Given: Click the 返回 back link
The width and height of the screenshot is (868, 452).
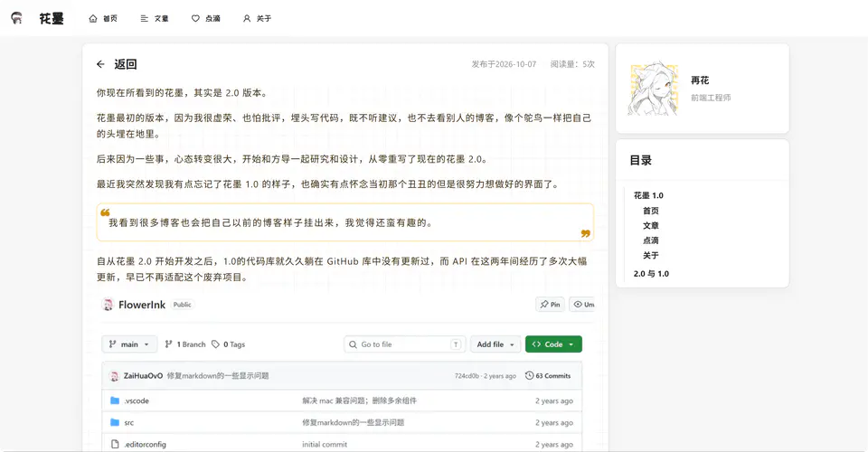Looking at the screenshot, I should [x=126, y=64].
